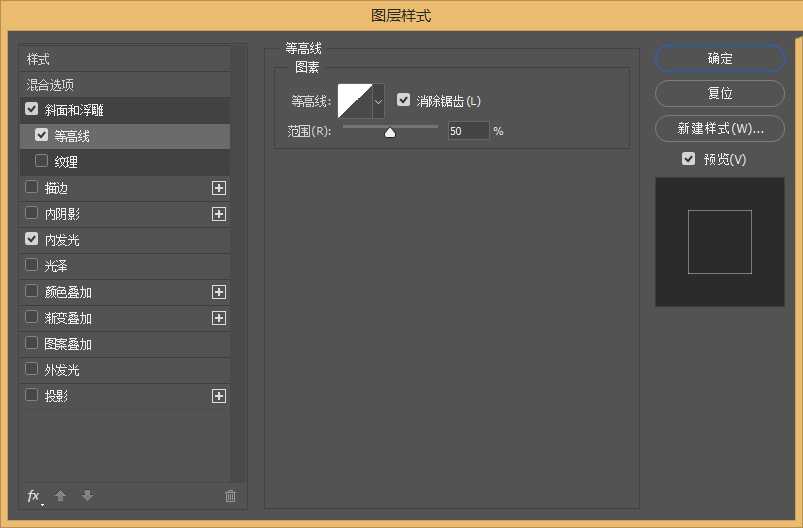
Task: Enable the 图案叠加 checkbox
Action: pos(32,343)
